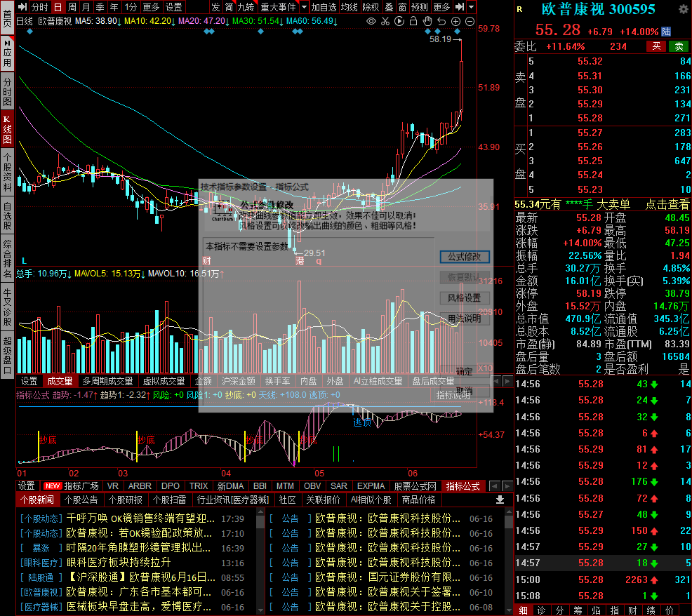Viewport: 692px width, 616px height.
Task: Click the 财 marker on K-line chart
Action: point(206,261)
